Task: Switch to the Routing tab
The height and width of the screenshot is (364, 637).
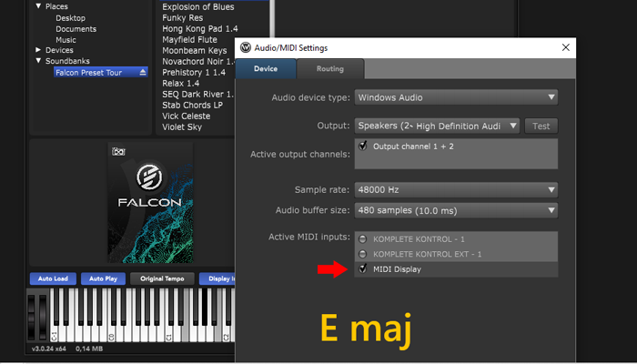Action: click(x=329, y=68)
